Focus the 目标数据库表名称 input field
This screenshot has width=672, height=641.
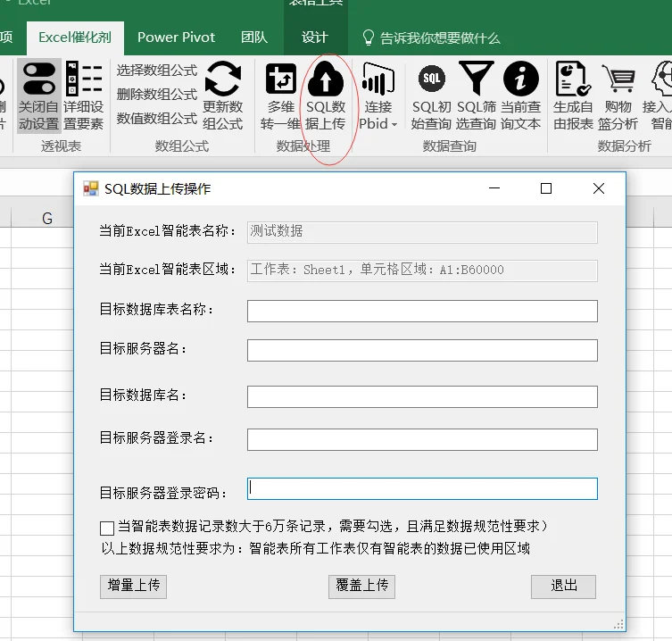tap(422, 311)
